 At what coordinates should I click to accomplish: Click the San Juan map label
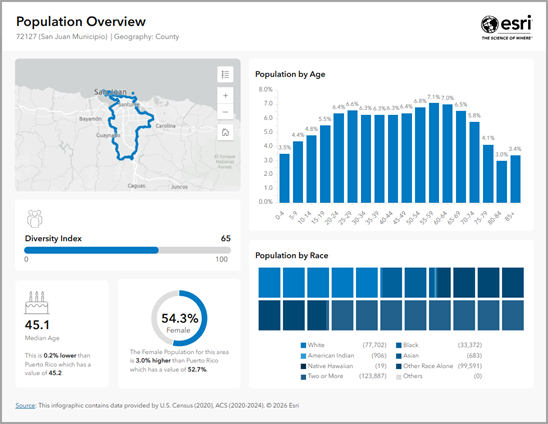pyautogui.click(x=110, y=92)
